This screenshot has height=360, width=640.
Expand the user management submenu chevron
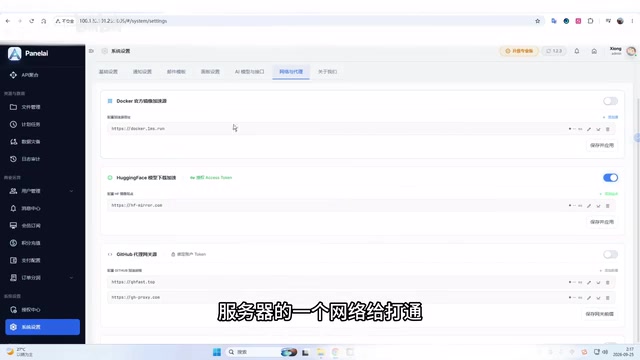tap(71, 191)
